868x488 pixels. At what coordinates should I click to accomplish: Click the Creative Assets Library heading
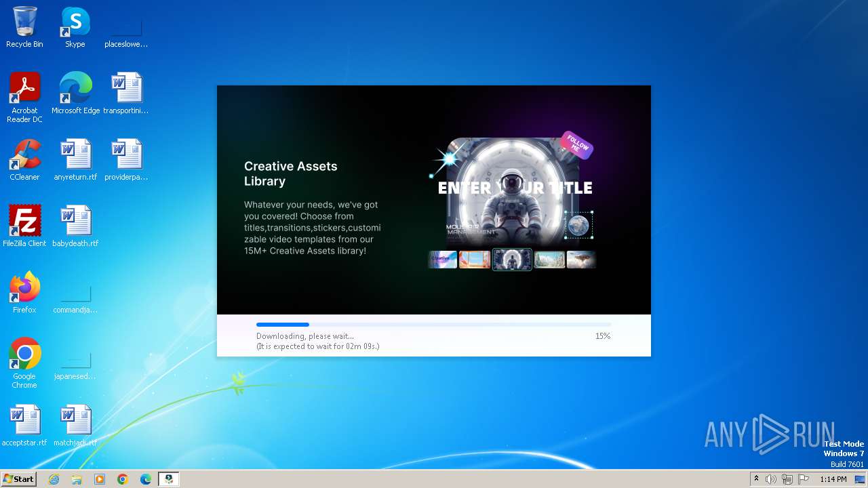coord(290,174)
